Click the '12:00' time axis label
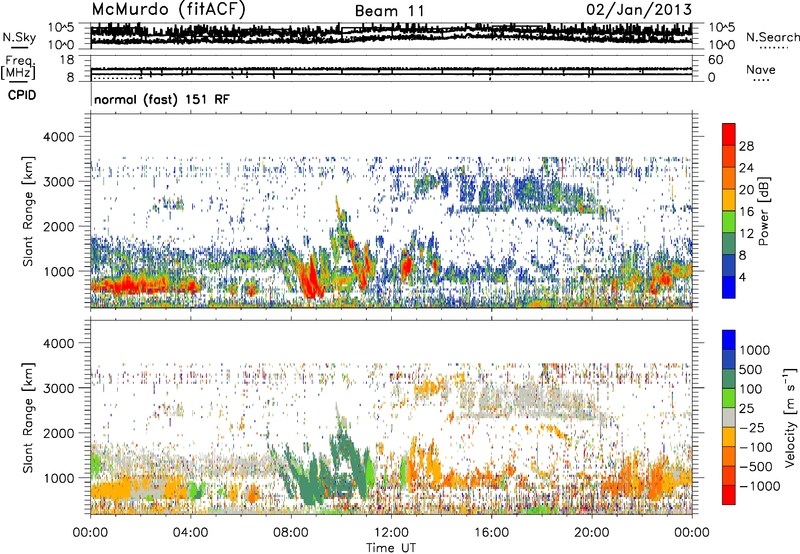Screen dimensions: 800x554 [391, 533]
